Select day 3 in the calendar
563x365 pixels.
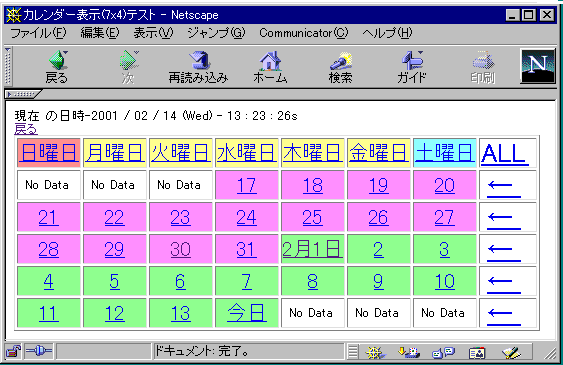pos(445,249)
